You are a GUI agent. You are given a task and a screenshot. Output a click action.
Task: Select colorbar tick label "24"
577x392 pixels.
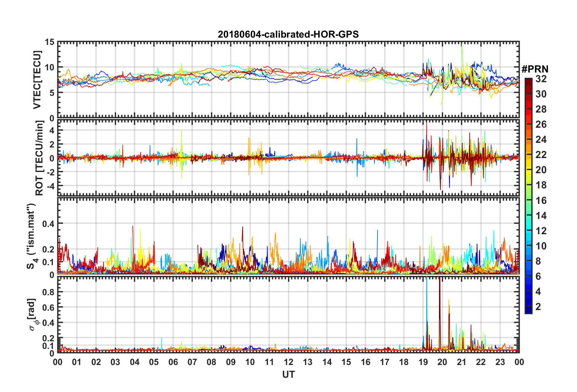541,140
